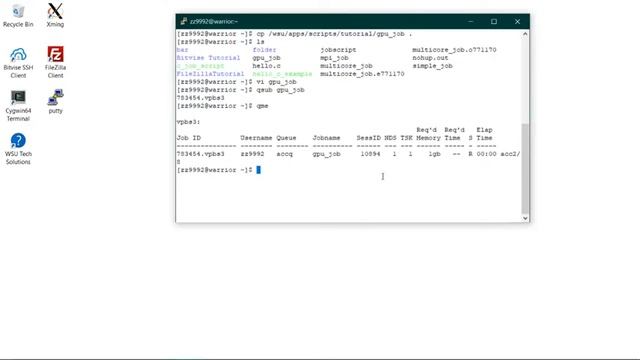Click 'SessID' column header

point(368,138)
